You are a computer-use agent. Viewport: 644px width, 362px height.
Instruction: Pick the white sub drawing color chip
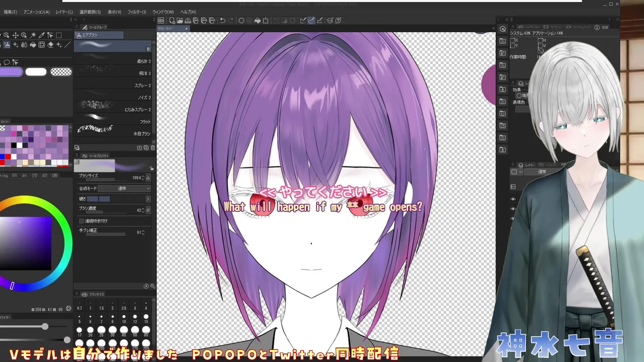click(36, 72)
